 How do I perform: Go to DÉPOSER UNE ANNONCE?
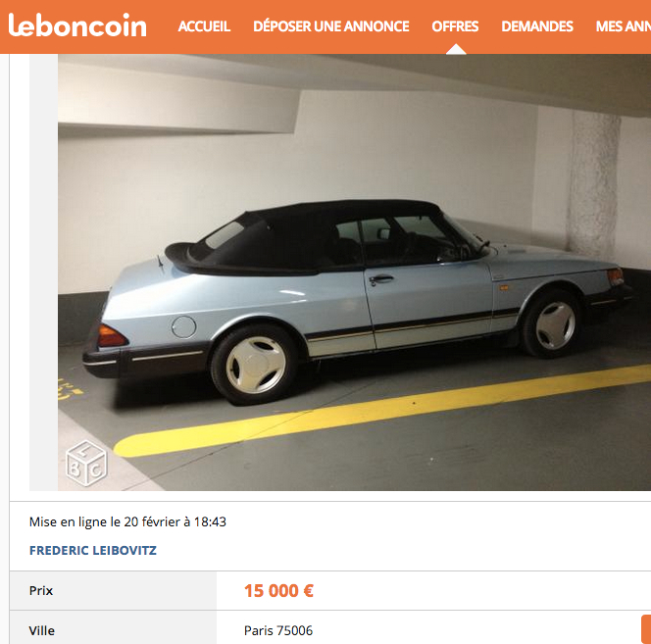tap(331, 26)
